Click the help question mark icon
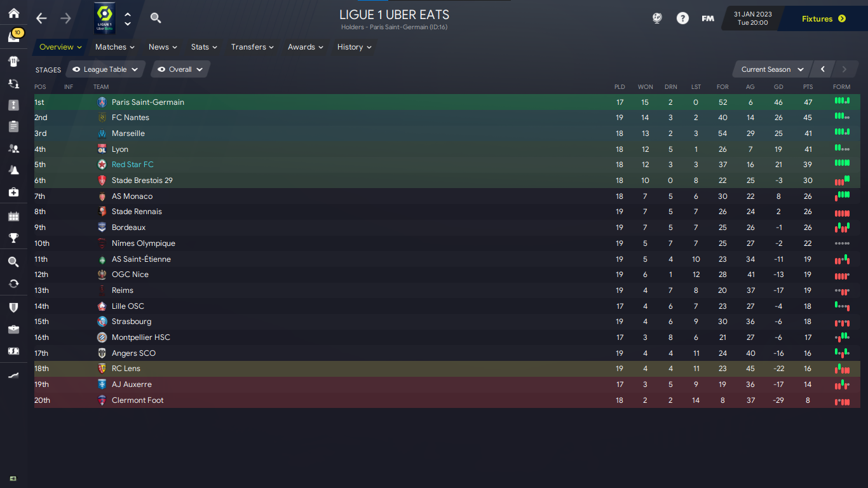Image resolution: width=868 pixels, height=488 pixels. click(682, 18)
